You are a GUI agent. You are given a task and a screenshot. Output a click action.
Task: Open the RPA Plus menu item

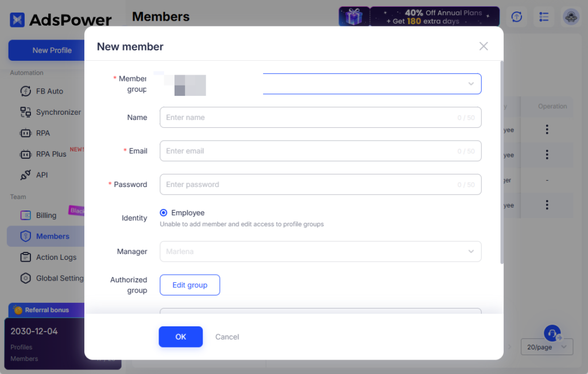(51, 154)
